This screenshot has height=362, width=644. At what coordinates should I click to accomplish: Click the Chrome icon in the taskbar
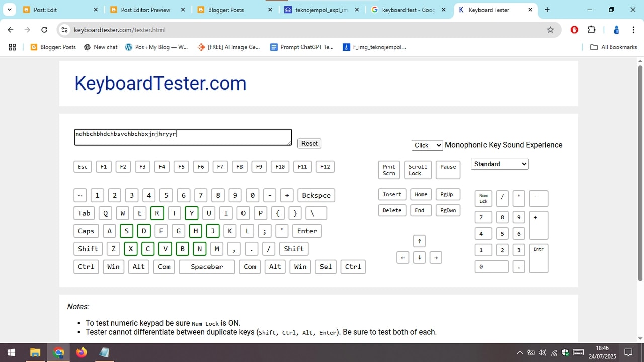tap(58, 352)
